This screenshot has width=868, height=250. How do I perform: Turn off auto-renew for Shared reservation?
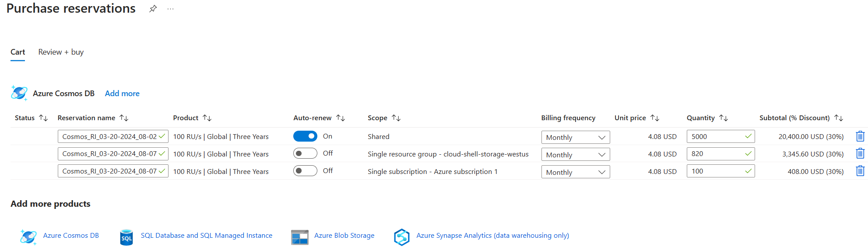[x=305, y=136]
